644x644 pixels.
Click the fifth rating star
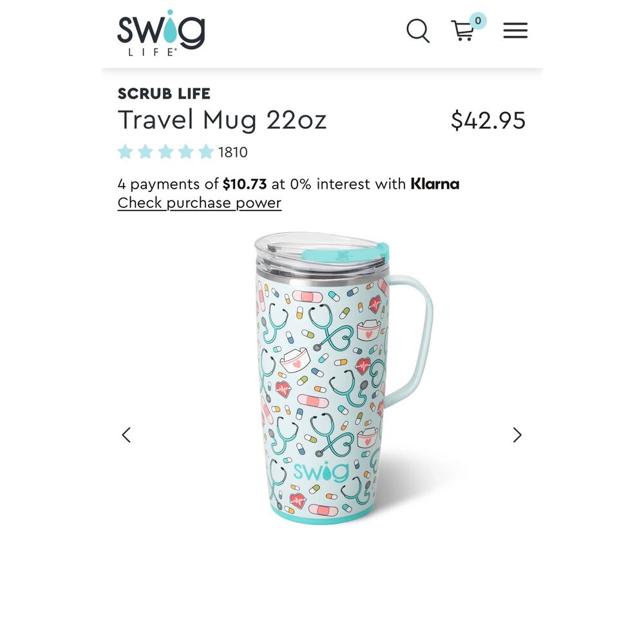[x=206, y=152]
